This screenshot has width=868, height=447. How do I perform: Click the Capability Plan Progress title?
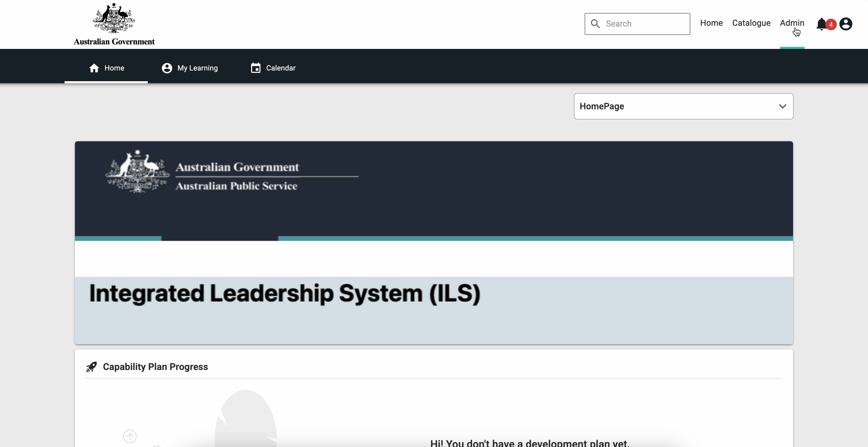point(155,367)
